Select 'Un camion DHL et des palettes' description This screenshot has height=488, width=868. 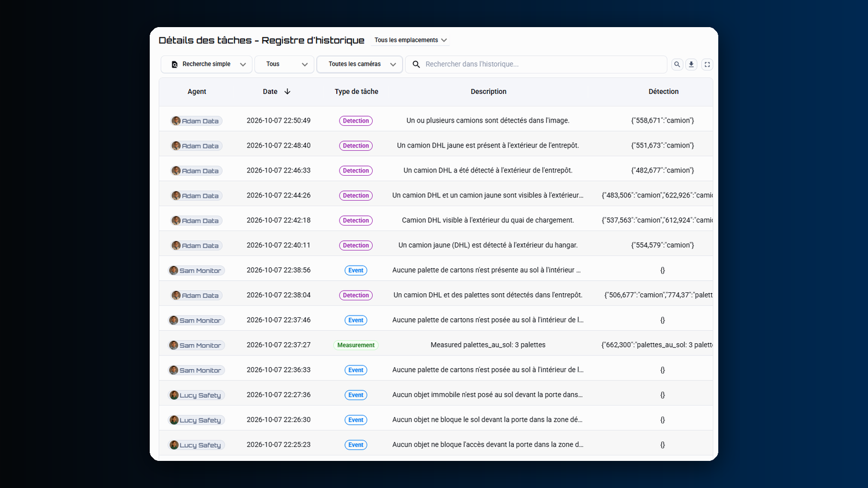[488, 295]
